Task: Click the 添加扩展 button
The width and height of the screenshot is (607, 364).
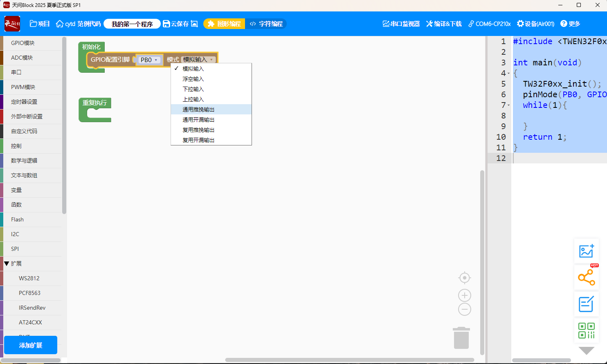Action: click(x=31, y=345)
